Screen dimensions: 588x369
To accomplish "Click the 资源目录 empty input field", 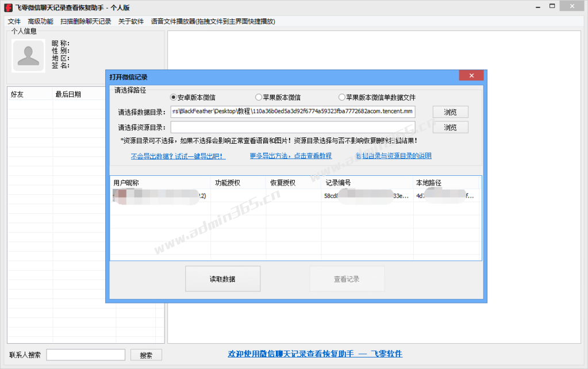I will coord(293,128).
